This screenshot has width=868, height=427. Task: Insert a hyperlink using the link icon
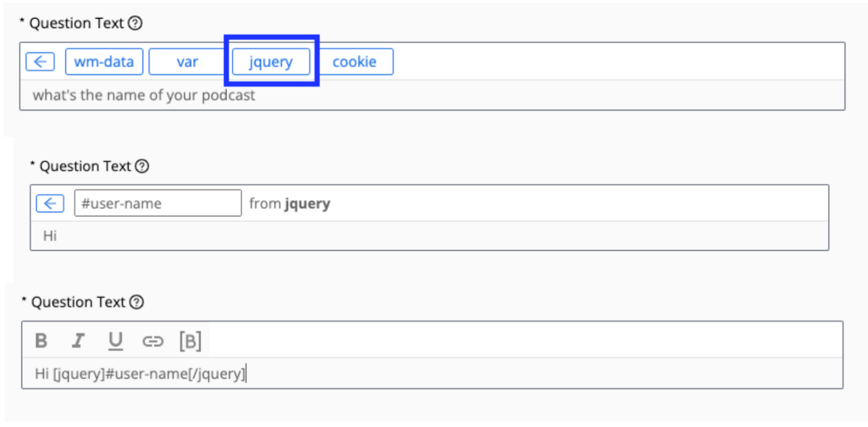pyautogui.click(x=153, y=341)
